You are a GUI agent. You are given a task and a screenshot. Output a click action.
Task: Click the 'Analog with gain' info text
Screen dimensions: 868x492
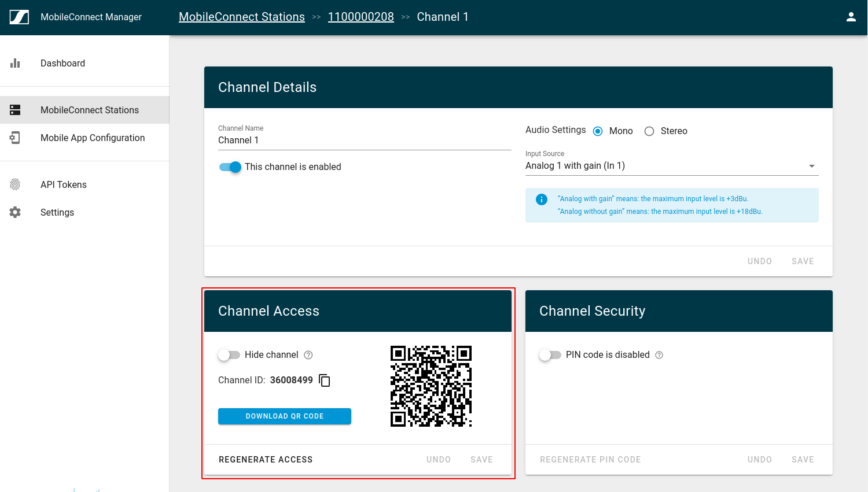point(653,199)
